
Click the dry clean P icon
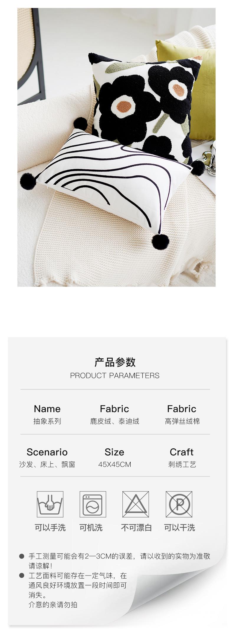179,504
